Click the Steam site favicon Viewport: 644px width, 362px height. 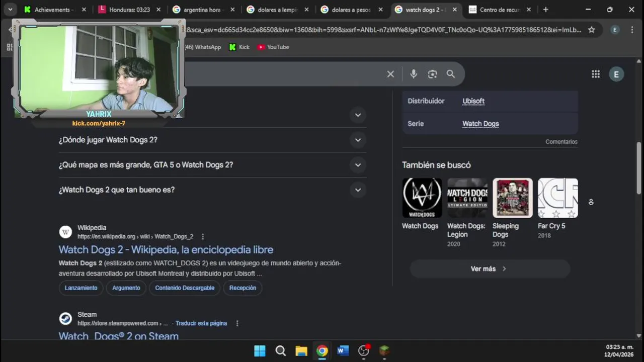click(65, 319)
